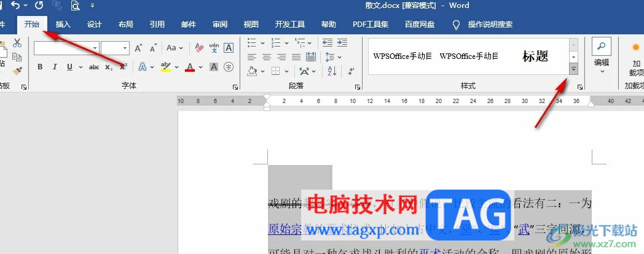Viewport: 644px width, 254px height.
Task: Align text right
Action: [x=281, y=57]
